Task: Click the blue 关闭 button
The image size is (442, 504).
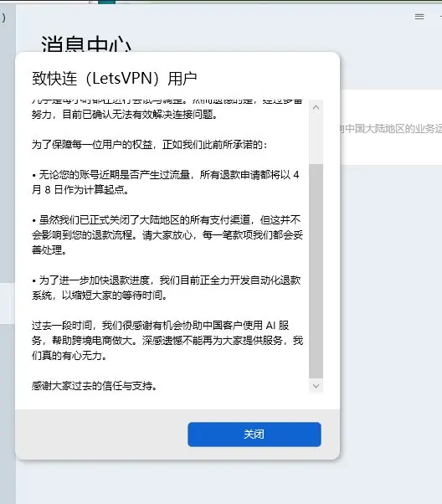Action: pyautogui.click(x=254, y=435)
